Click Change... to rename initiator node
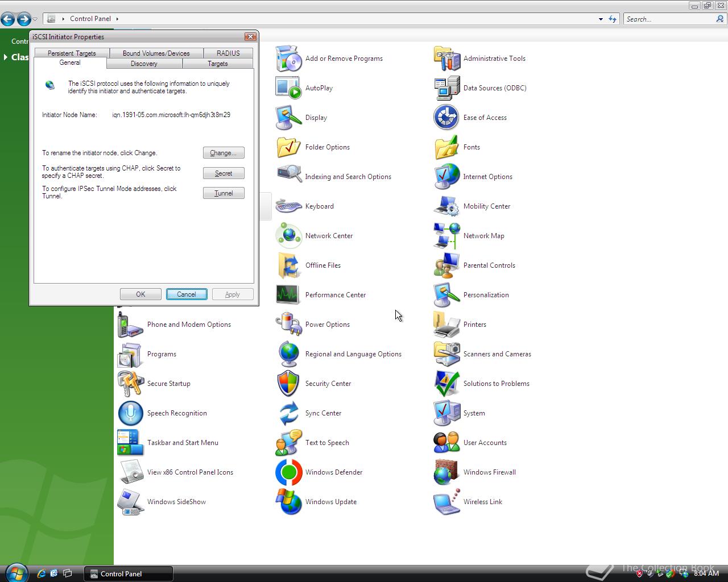Image resolution: width=728 pixels, height=582 pixels. pos(224,153)
